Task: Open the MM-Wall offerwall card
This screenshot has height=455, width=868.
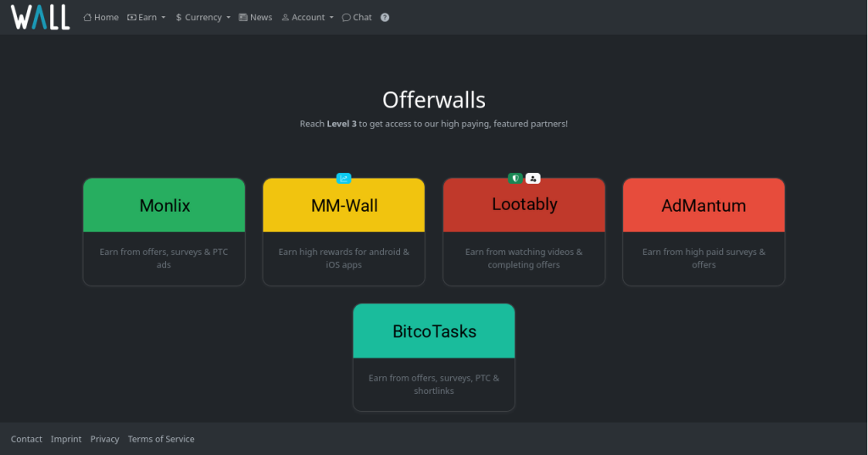Action: click(344, 232)
